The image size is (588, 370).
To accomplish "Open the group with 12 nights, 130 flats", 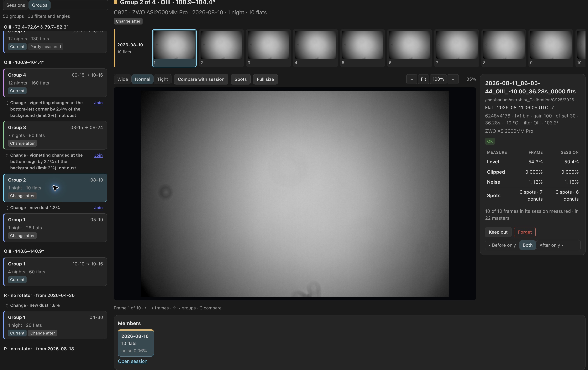I will click(x=55, y=42).
